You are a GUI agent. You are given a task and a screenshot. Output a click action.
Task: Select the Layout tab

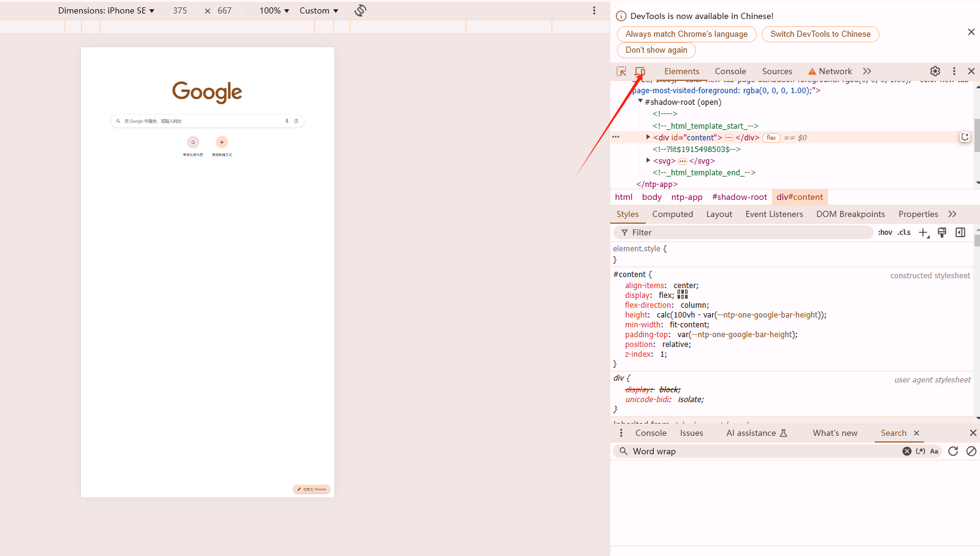719,214
